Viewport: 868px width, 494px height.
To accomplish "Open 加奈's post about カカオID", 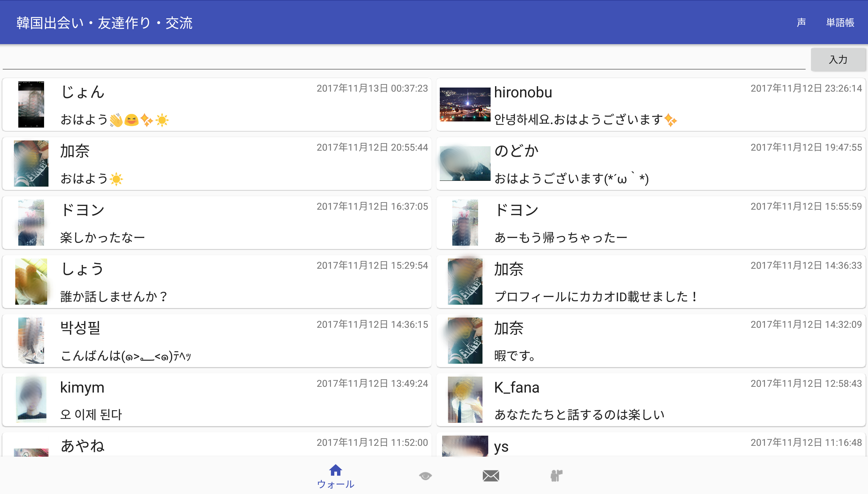I will [x=595, y=297].
